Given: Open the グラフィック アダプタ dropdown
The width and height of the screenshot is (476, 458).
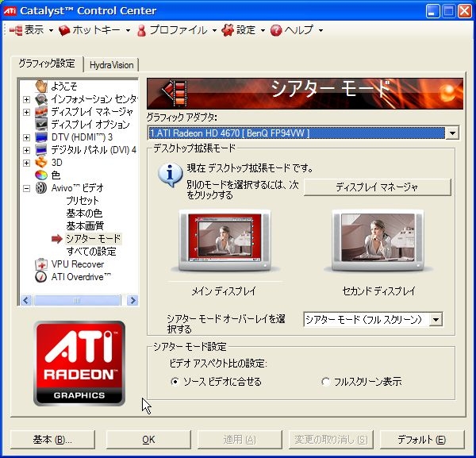Looking at the screenshot, I should click(452, 133).
